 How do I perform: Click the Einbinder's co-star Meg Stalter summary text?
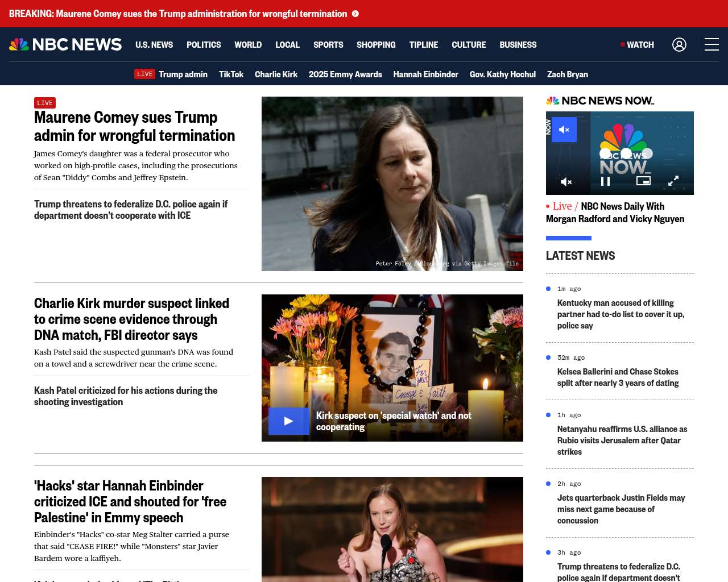pos(131,546)
